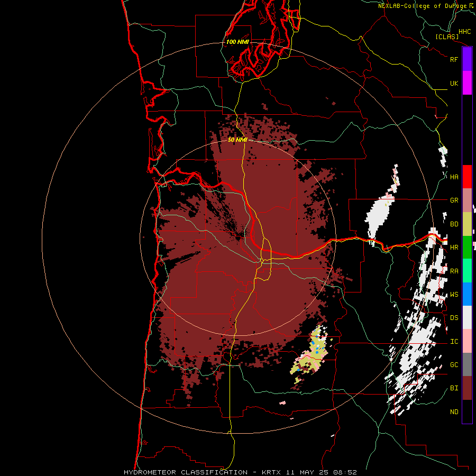Click the HHC product label
476x476 pixels.
pos(464,32)
